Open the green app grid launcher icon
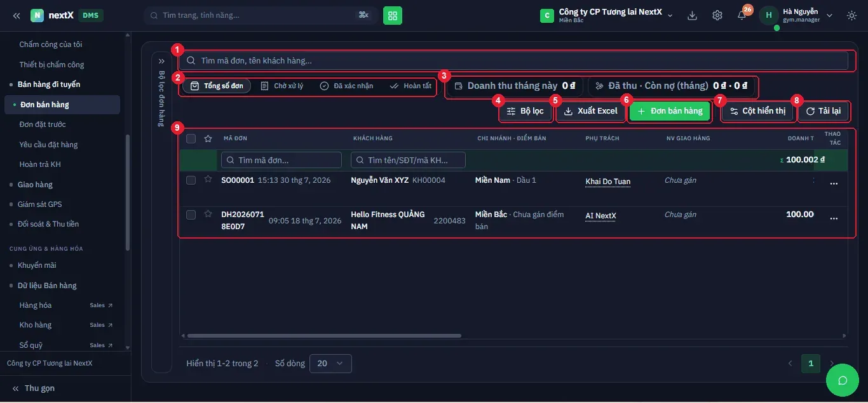The height and width of the screenshot is (403, 868). pos(393,15)
